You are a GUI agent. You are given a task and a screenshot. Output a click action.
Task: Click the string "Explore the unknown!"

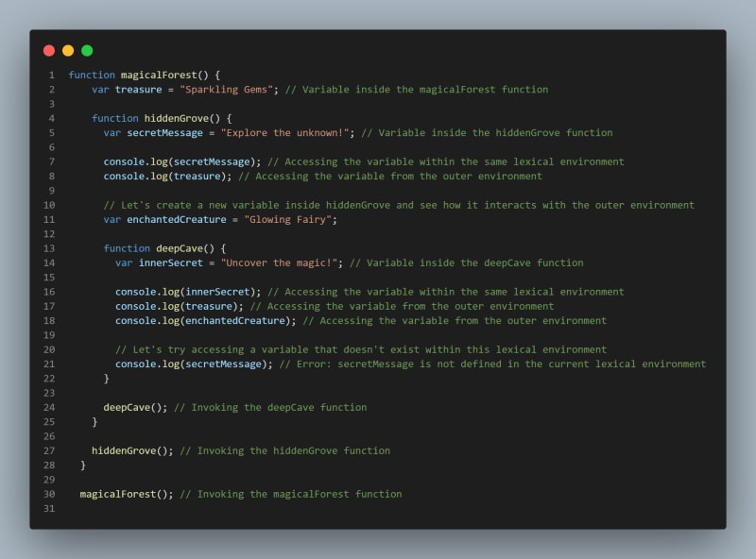(x=285, y=132)
